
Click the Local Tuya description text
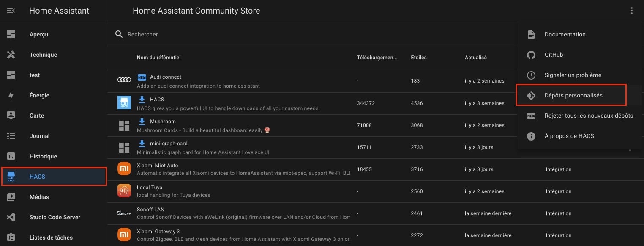174,195
